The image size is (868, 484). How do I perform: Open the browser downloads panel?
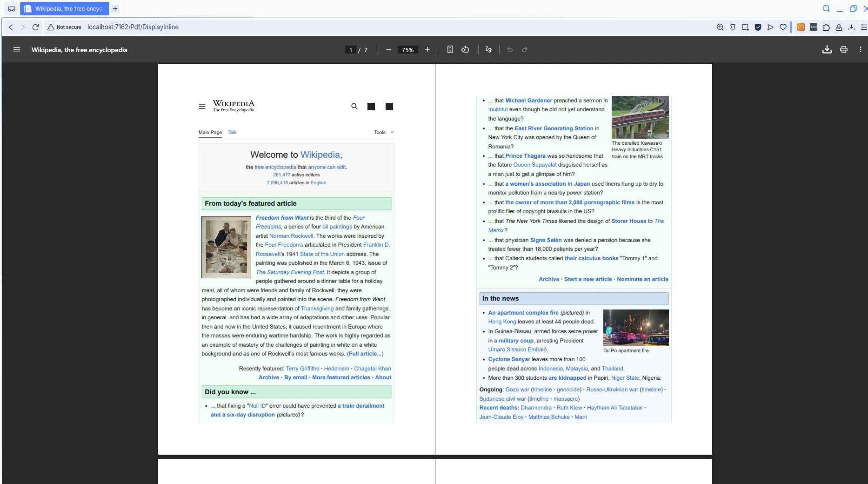coord(851,27)
